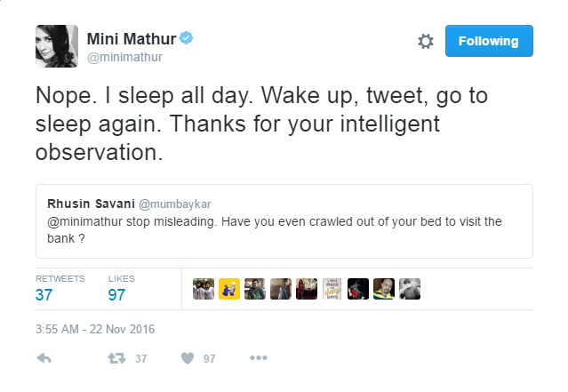Open the three-dots more options menu
Screen dimensions: 568x392
pos(259,358)
